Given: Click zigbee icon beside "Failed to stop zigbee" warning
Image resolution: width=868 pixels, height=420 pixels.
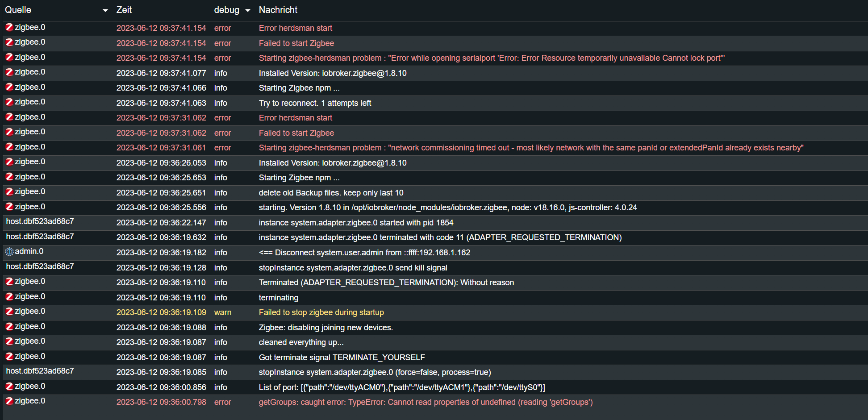Looking at the screenshot, I should click(9, 312).
